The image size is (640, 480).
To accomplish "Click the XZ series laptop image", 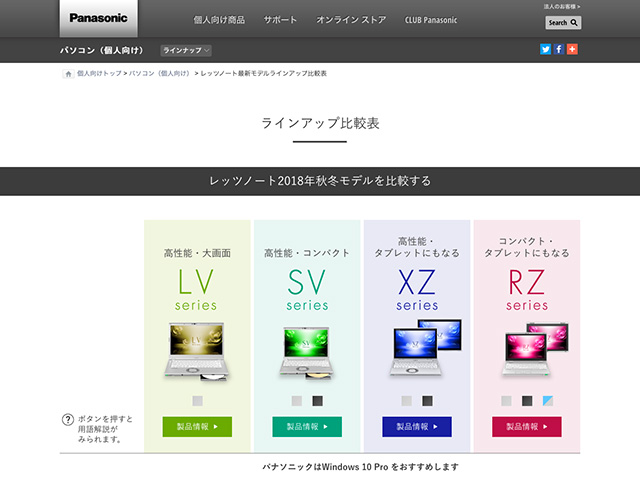I will 425,348.
